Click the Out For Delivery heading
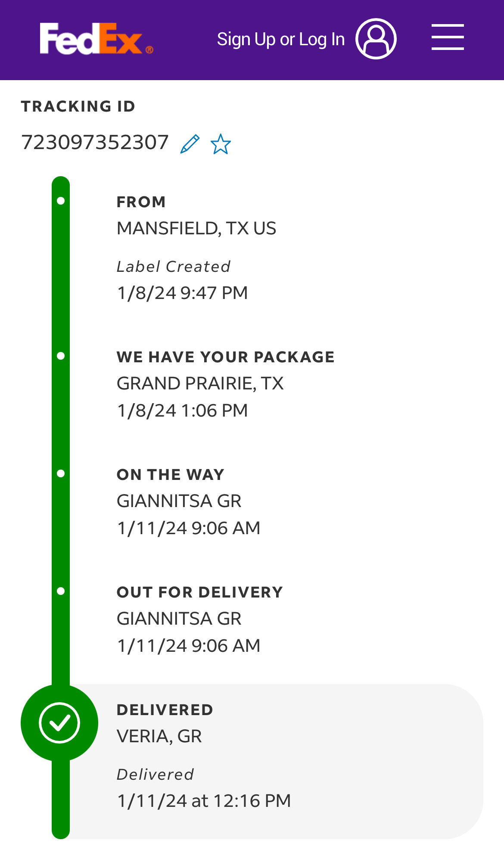 point(199,592)
